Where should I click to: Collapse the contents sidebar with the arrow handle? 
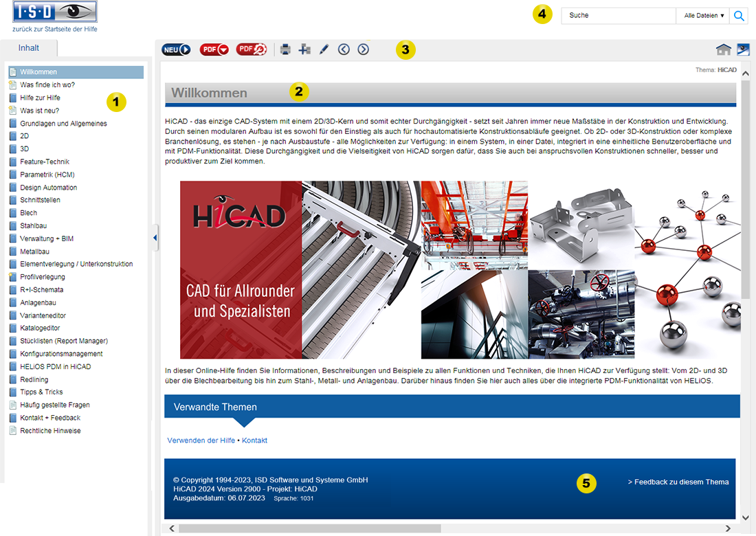click(155, 238)
